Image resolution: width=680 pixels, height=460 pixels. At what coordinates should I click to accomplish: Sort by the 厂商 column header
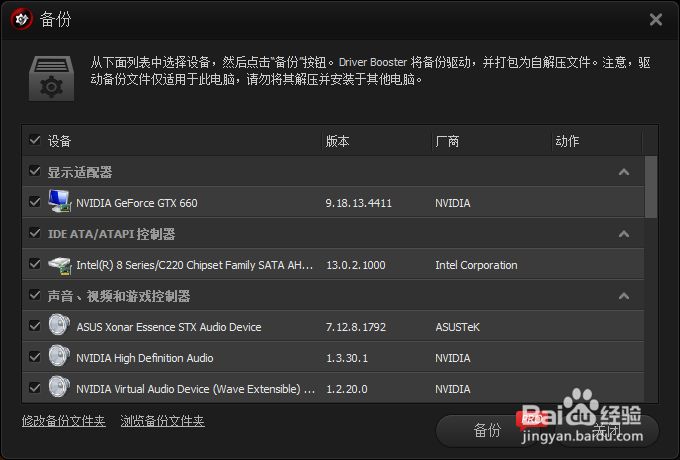447,141
